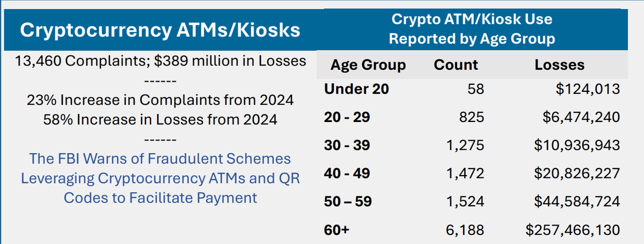
Task: Click the 20 - 29 age group row
Action: (x=347, y=117)
